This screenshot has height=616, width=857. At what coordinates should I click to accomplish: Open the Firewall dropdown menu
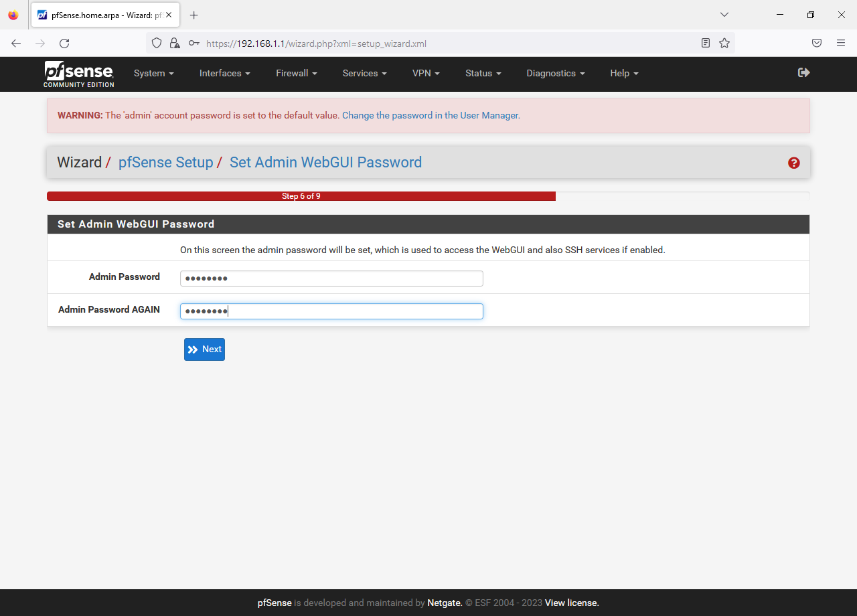[x=297, y=73]
